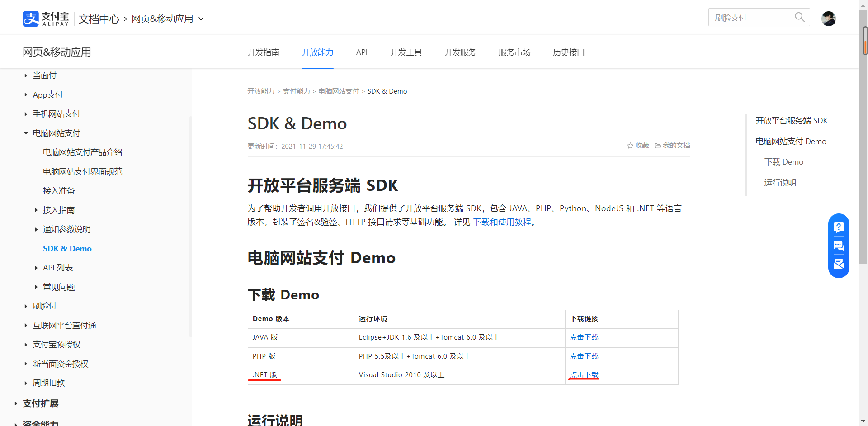Select the 开放能力 tab
868x426 pixels.
pyautogui.click(x=317, y=52)
